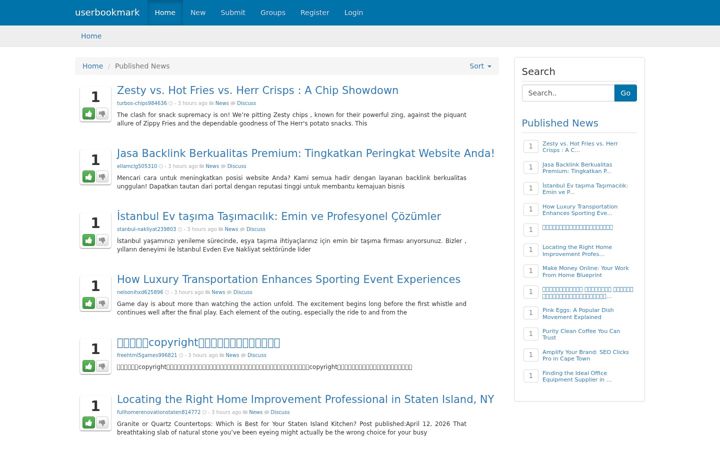Open sidebar link Locating the Right Home
This screenshot has width=720, height=450.
pos(577,250)
